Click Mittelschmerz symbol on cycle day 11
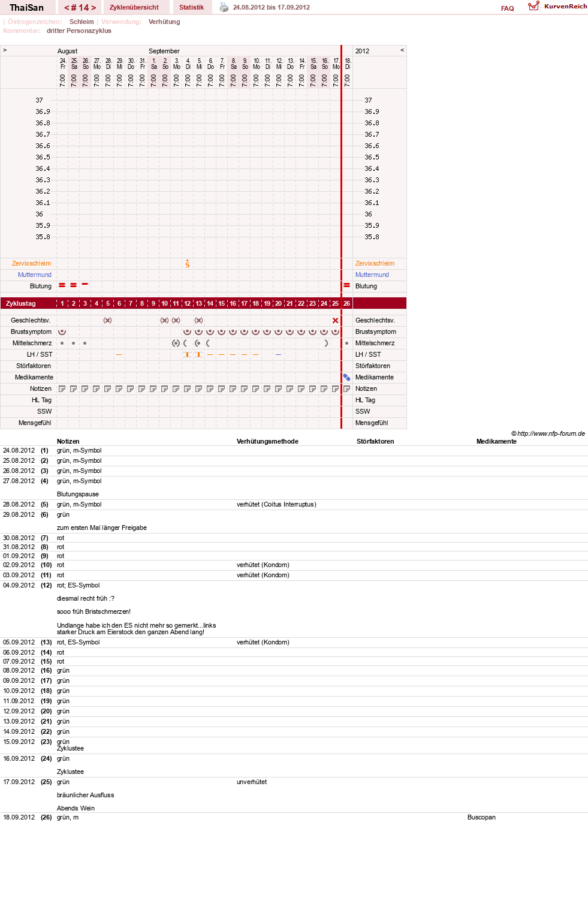The width and height of the screenshot is (588, 919). click(176, 344)
